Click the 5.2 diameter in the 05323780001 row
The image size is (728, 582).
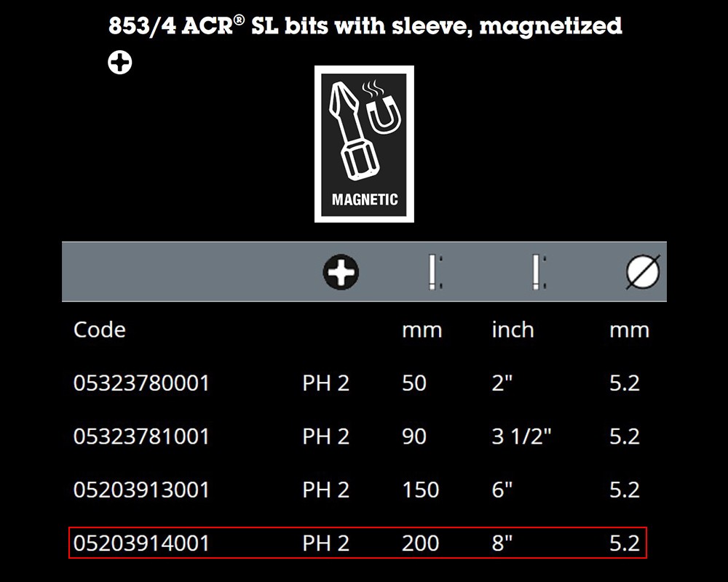tap(625, 383)
